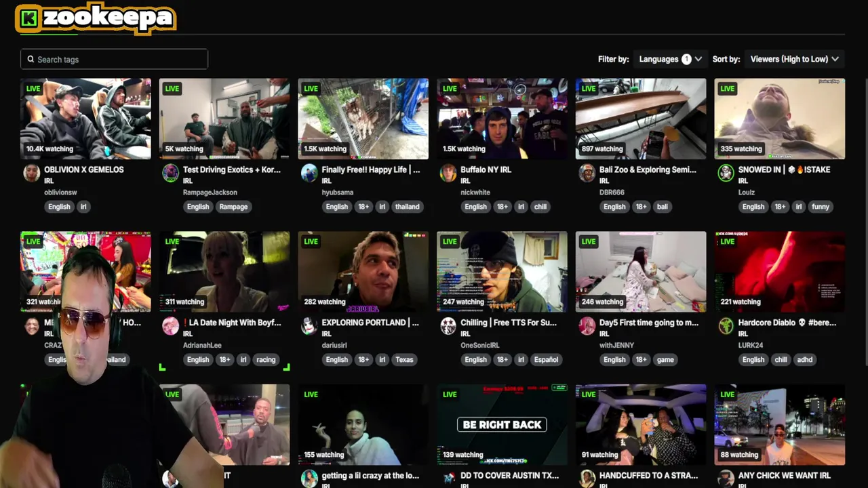Open the RampageJackson channel name link
The width and height of the screenshot is (868, 488).
point(210,192)
